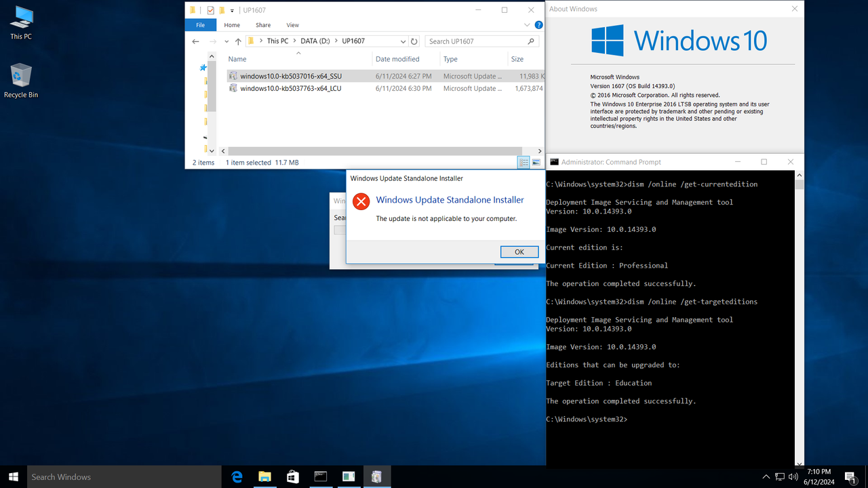Click the navigation pane up scroll arrow

[212, 57]
